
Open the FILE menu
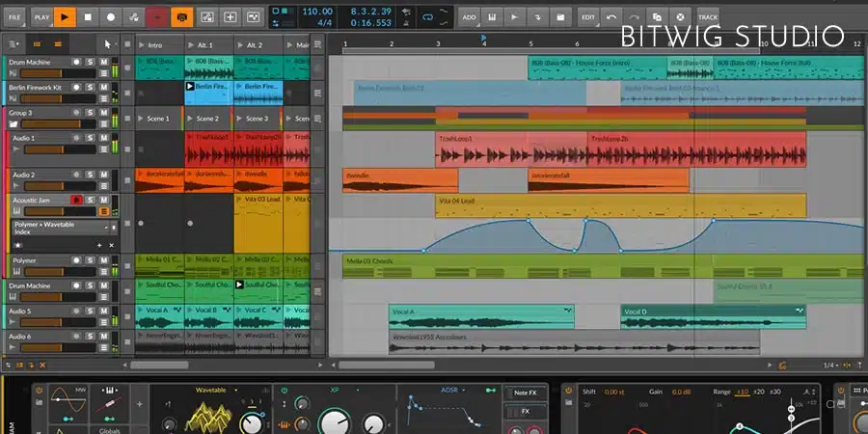[x=14, y=17]
